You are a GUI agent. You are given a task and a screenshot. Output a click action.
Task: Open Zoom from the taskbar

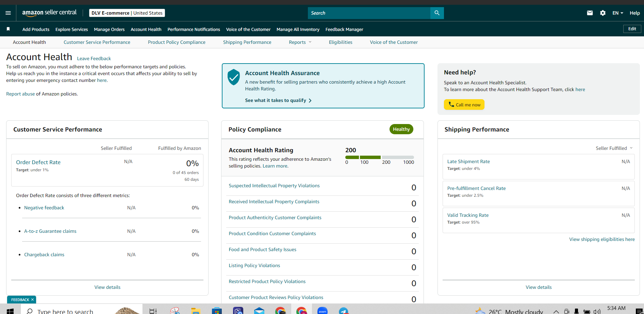pyautogui.click(x=323, y=311)
